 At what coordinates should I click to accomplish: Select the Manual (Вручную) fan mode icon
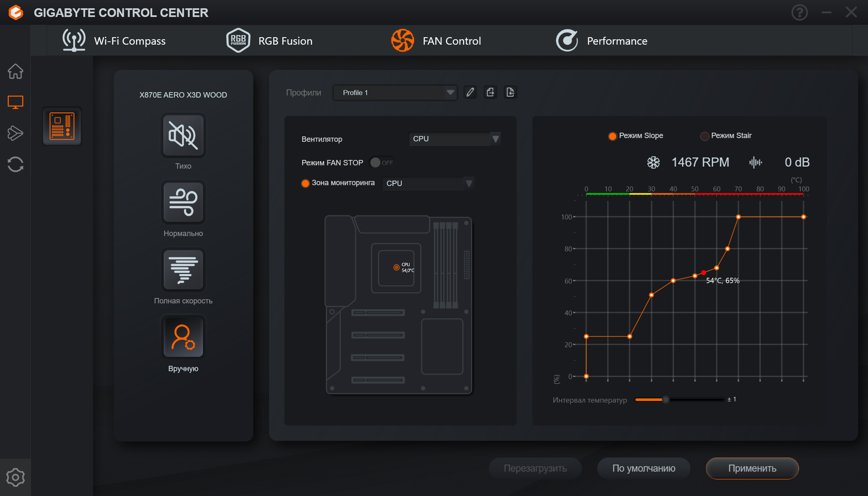pyautogui.click(x=183, y=337)
